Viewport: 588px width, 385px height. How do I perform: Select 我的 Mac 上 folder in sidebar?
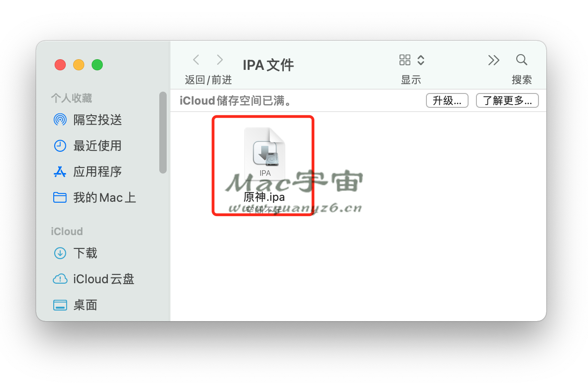(104, 198)
